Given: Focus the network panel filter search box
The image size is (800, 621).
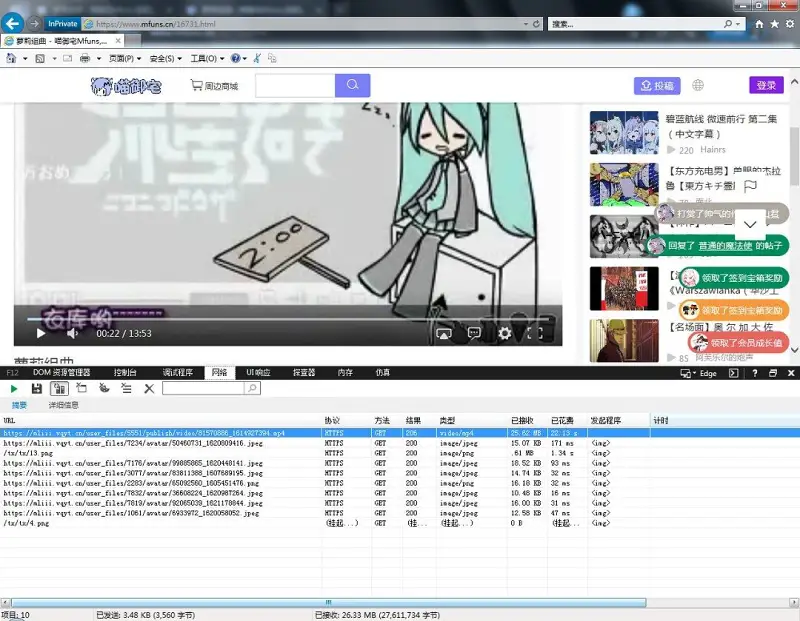Looking at the screenshot, I should click(x=203, y=388).
